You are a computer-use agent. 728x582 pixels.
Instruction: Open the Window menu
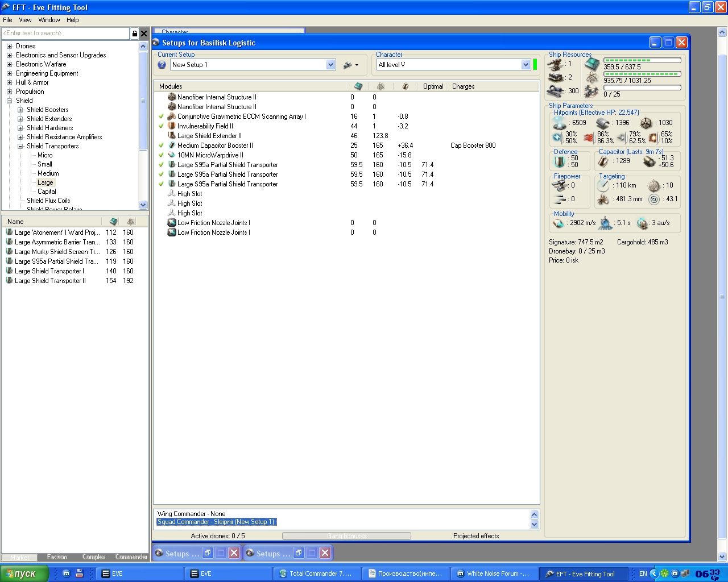(49, 20)
